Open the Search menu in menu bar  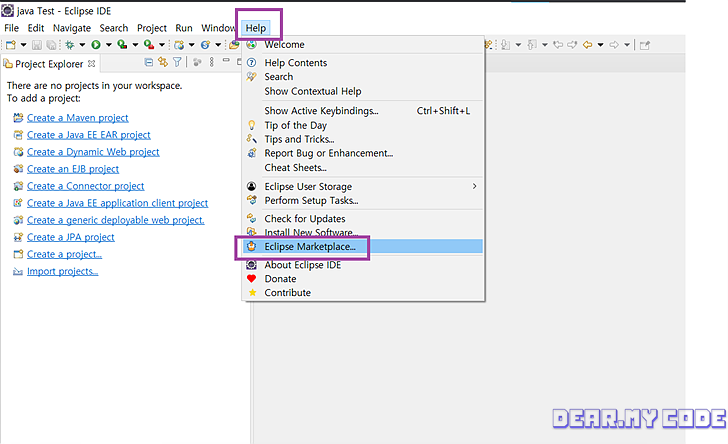click(113, 28)
